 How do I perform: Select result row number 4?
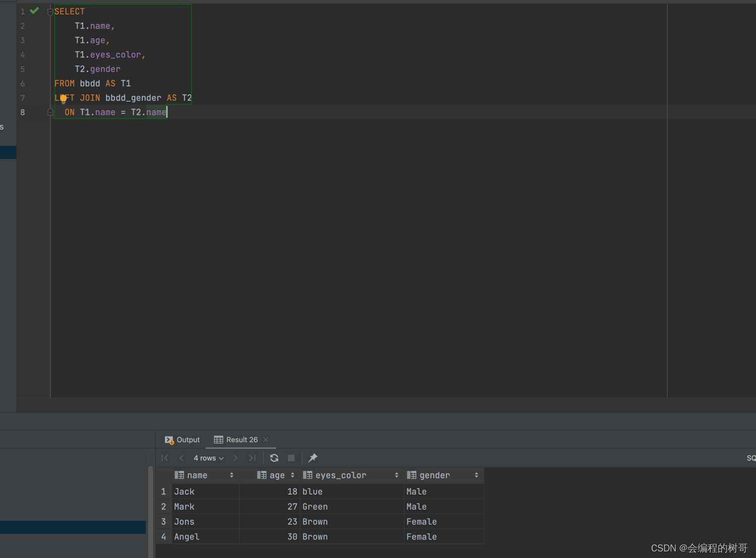pyautogui.click(x=164, y=537)
